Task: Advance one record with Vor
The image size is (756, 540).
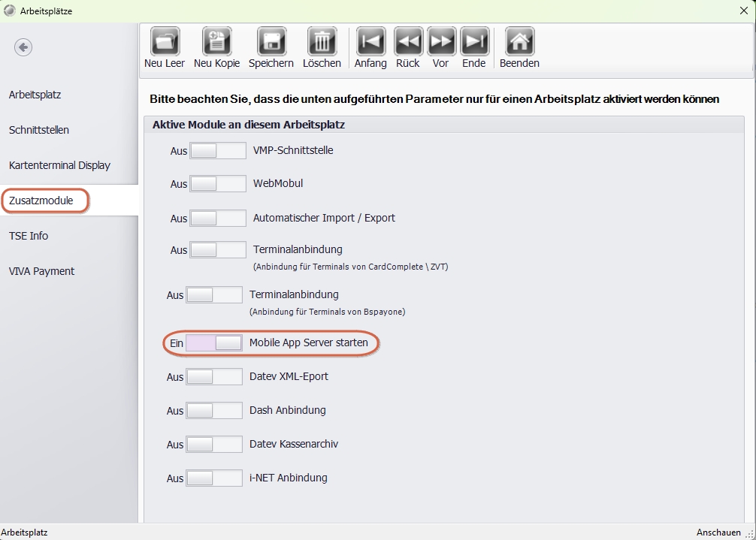Action: point(441,42)
